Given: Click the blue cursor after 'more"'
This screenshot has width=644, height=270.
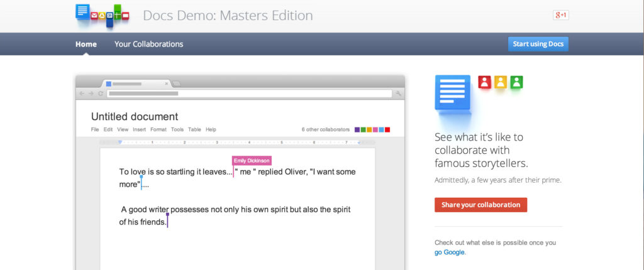Looking at the screenshot, I should click(x=142, y=183).
